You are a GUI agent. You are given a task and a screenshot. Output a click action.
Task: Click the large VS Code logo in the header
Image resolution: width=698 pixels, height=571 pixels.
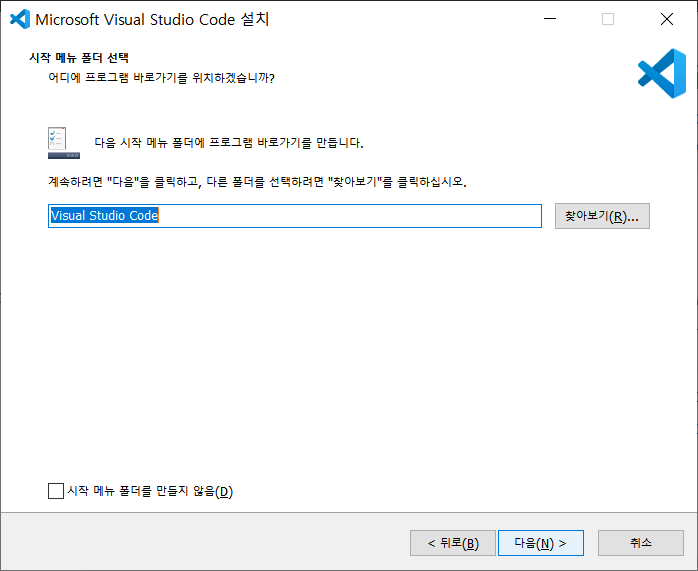[x=662, y=73]
